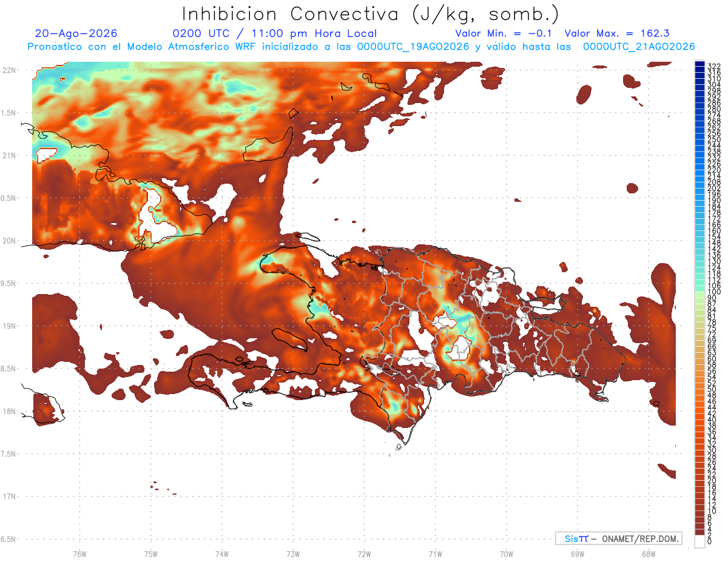
Task: Click the "74W" longitude label
Action: (x=221, y=554)
